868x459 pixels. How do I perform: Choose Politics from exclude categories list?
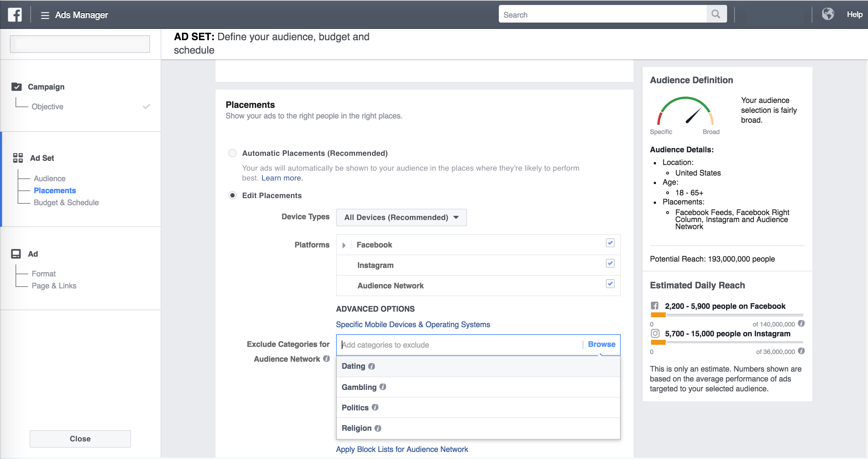pos(478,408)
